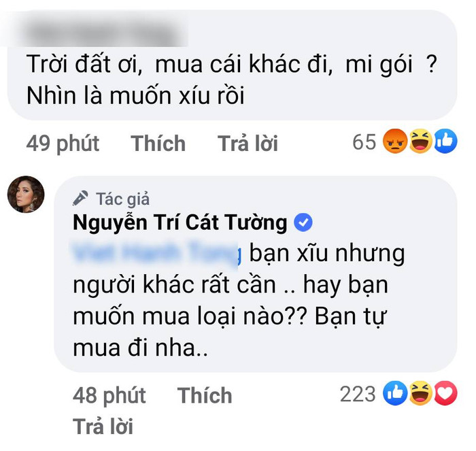476x451 pixels.
Task: Click the 49 phút timestamp
Action: point(63,144)
